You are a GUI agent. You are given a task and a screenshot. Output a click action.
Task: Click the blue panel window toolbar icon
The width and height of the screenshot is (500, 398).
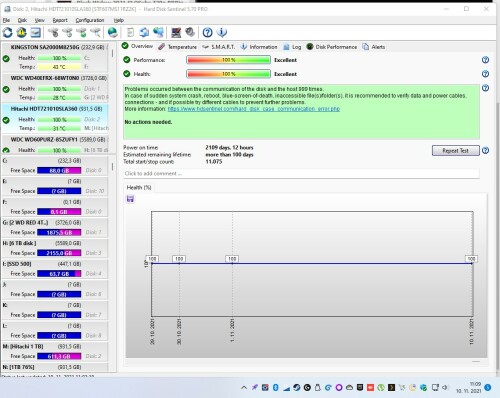pos(36,32)
